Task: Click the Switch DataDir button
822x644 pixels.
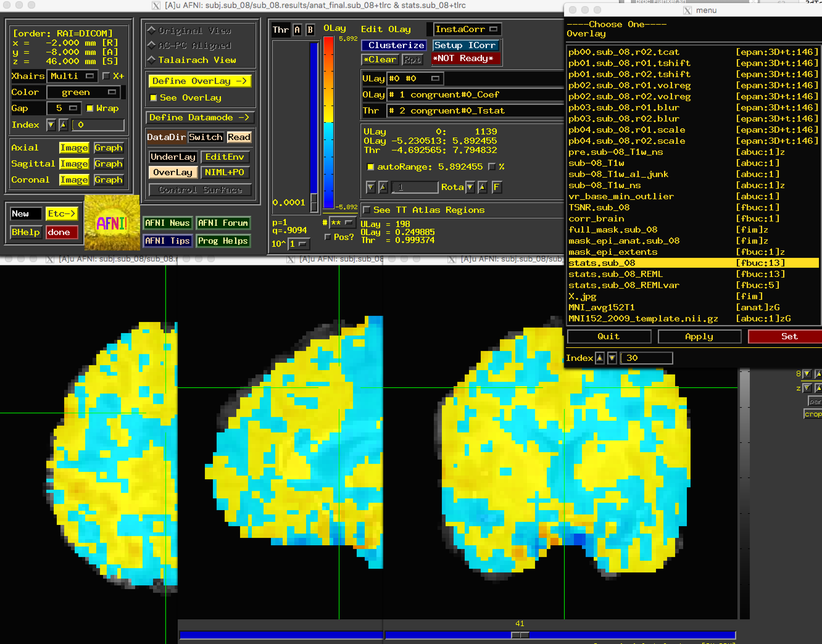Action: pyautogui.click(x=206, y=137)
